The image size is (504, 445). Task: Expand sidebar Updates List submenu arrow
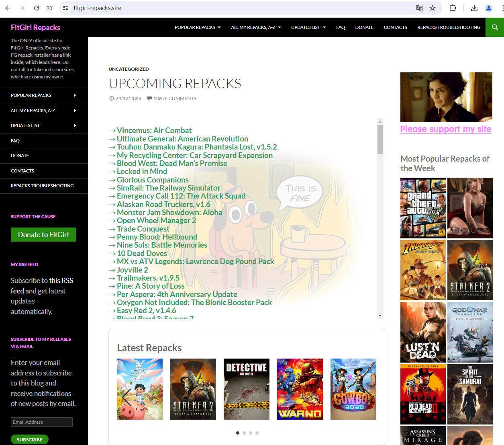click(x=75, y=125)
